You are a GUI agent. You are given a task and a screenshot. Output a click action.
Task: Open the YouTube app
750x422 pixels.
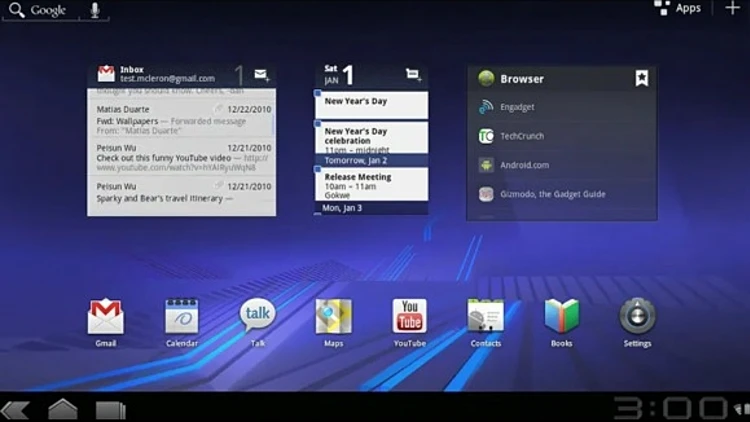[x=409, y=316]
